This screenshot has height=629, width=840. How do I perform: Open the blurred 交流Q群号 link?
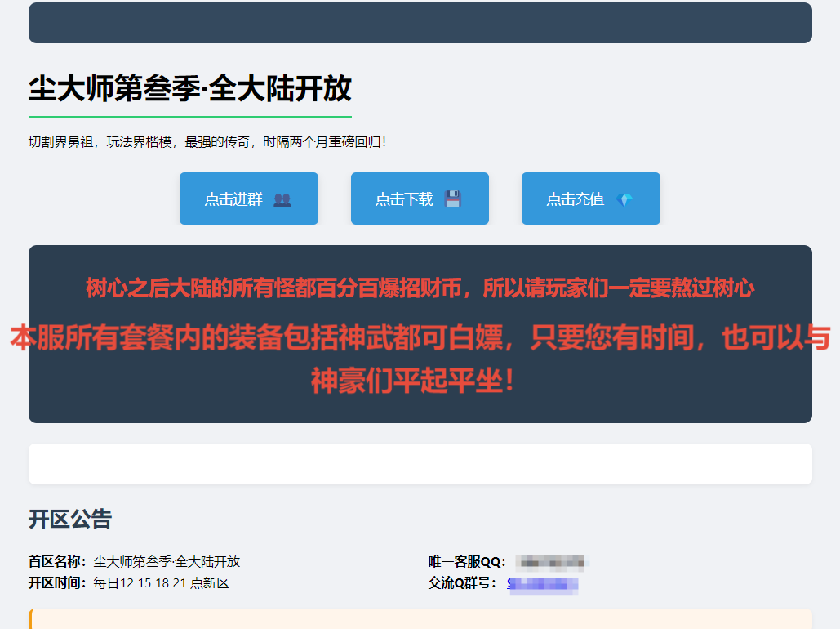pyautogui.click(x=543, y=584)
